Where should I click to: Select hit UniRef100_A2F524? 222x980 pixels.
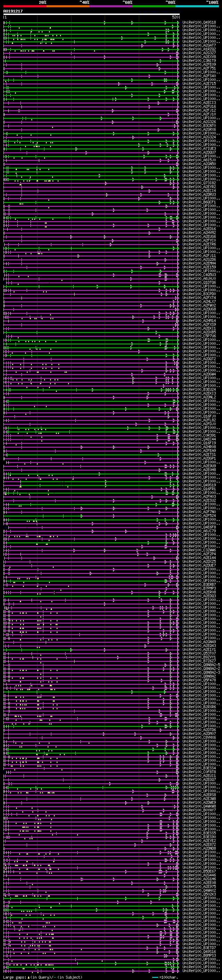pyautogui.click(x=199, y=516)
